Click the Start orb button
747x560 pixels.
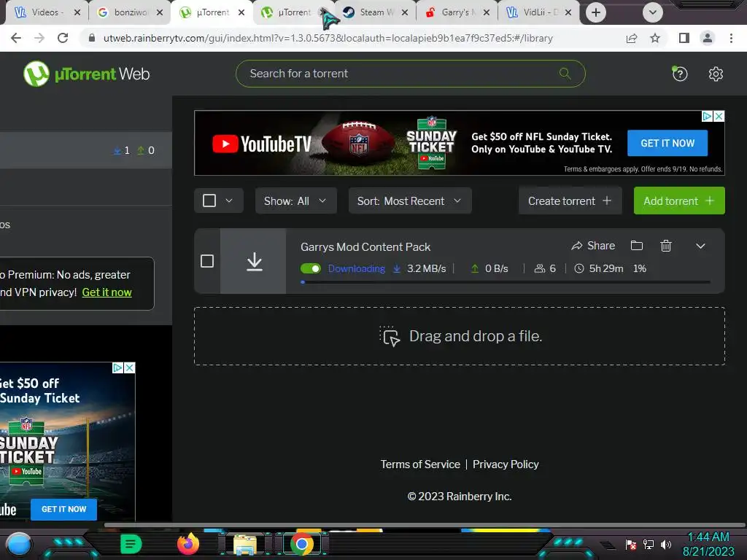tap(19, 544)
